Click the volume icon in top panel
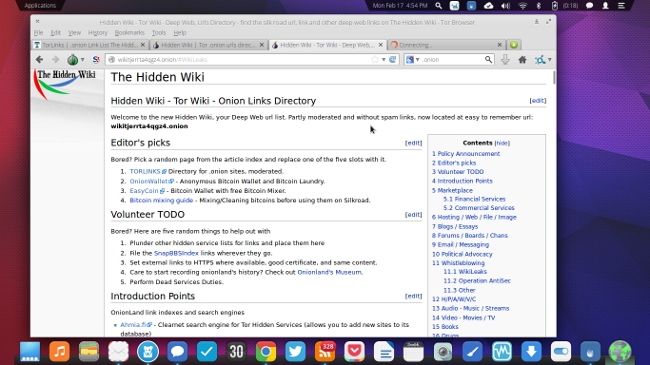The image size is (650, 365). coord(505,6)
